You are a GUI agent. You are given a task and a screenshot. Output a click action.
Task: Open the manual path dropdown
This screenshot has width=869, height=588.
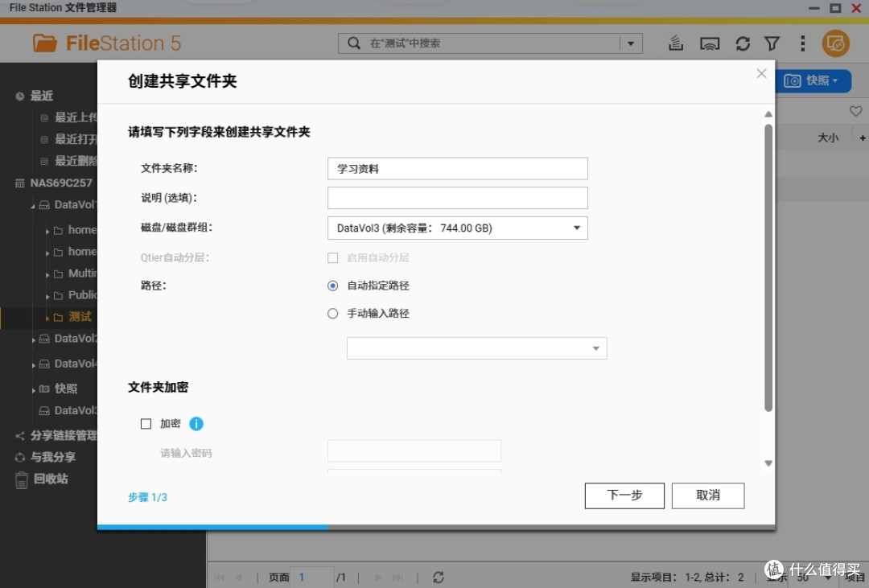tap(476, 348)
